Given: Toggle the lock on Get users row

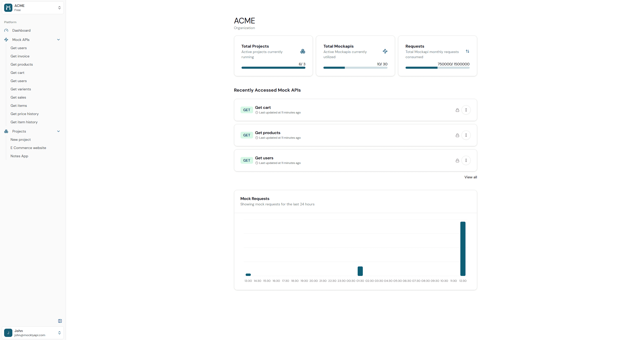Looking at the screenshot, I should (457, 161).
